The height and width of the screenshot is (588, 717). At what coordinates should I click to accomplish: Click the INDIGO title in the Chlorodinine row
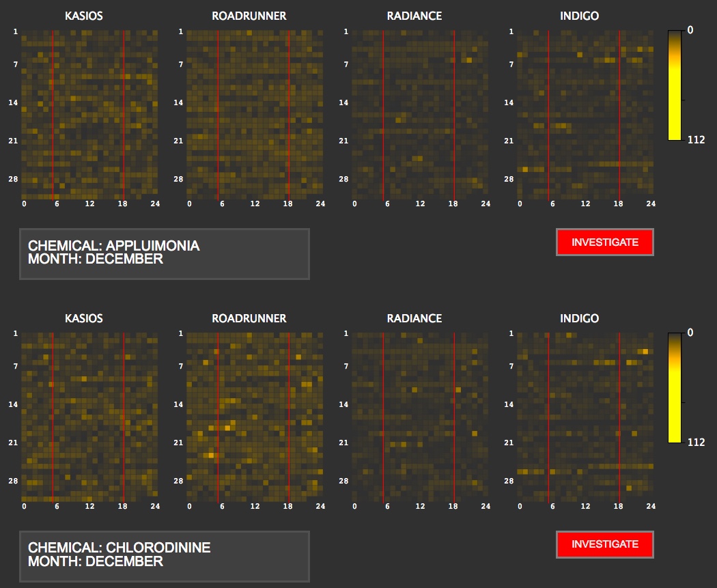(580, 318)
